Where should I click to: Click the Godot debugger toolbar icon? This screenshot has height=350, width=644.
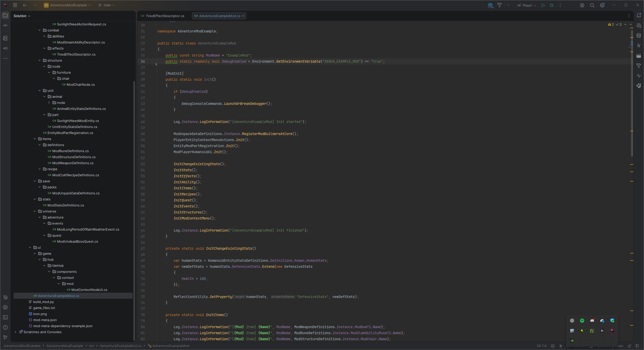click(490, 5)
